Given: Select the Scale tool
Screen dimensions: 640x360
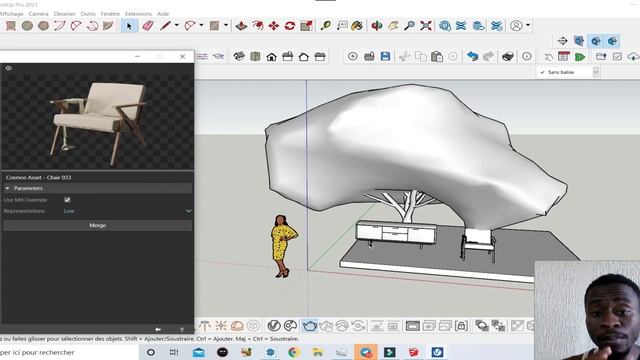Looking at the screenshot, I should (306, 26).
